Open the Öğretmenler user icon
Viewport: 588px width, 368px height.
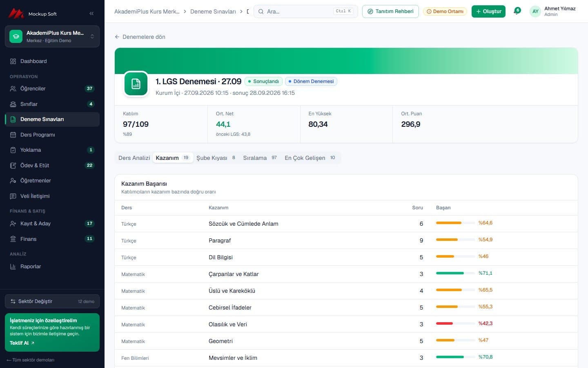[13, 181]
